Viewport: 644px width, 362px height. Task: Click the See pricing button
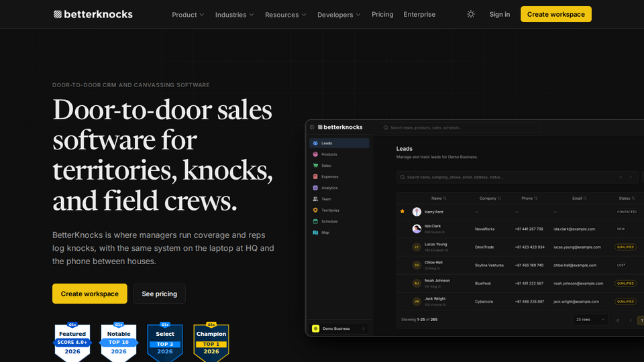pos(160,294)
